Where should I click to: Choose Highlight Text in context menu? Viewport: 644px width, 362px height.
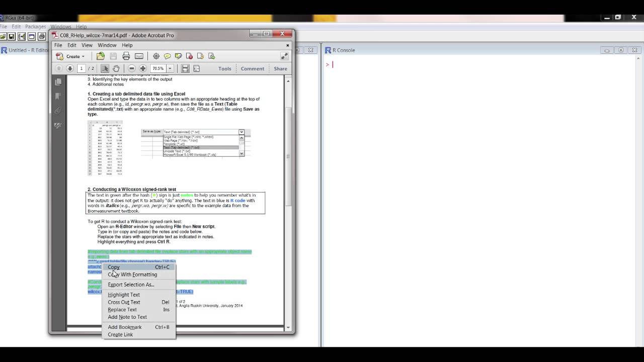coord(139,295)
